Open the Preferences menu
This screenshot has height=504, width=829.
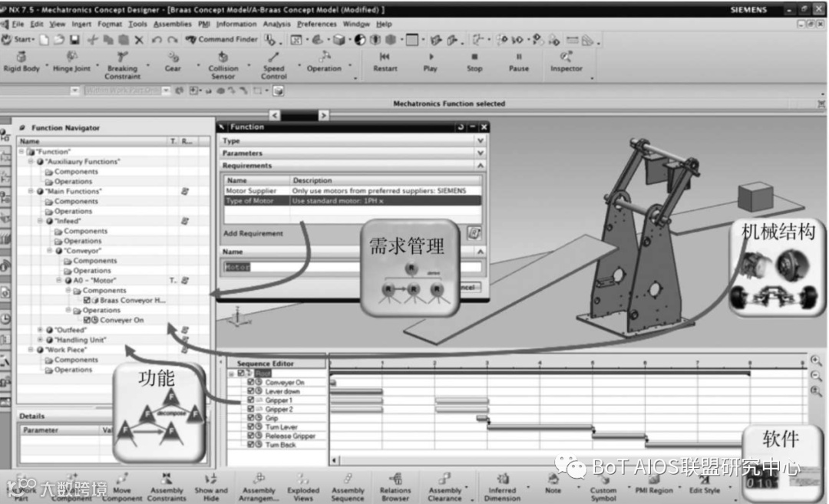coord(317,24)
